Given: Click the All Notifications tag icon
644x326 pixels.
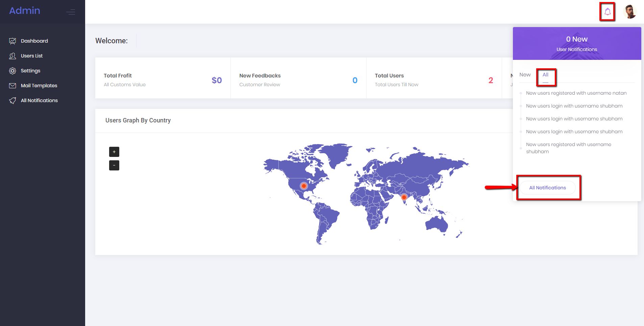Looking at the screenshot, I should tap(13, 100).
